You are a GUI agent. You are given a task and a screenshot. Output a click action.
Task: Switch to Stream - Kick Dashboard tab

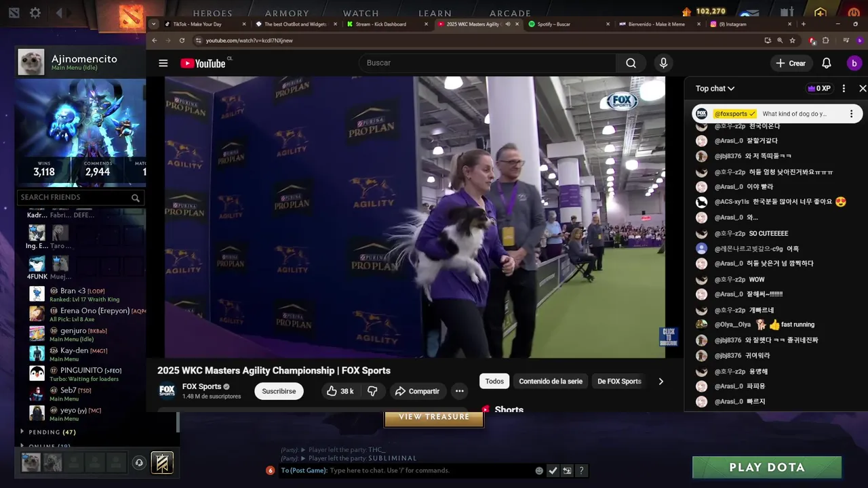pyautogui.click(x=385, y=24)
